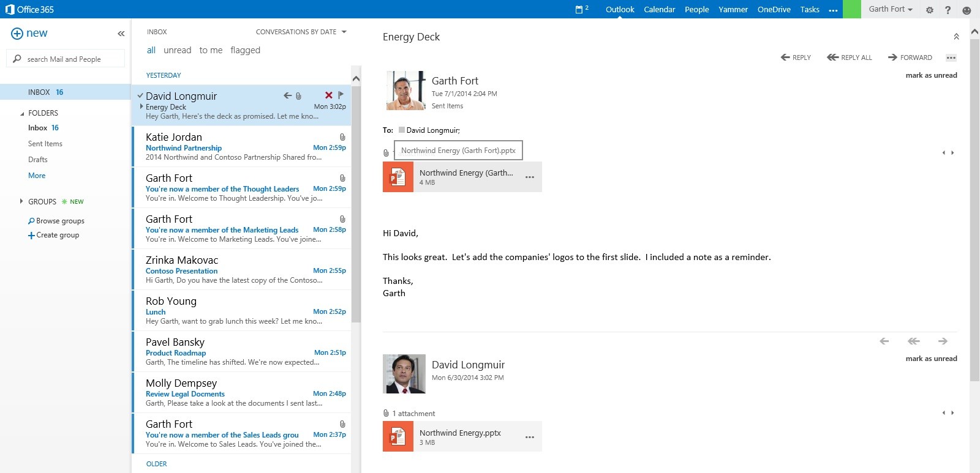Image resolution: width=980 pixels, height=473 pixels.
Task: Click gray reply-all arrow above David Longmuir message
Action: tap(913, 341)
